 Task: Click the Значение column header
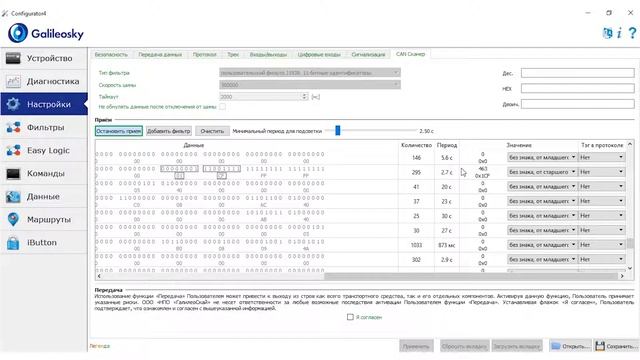pos(519,145)
